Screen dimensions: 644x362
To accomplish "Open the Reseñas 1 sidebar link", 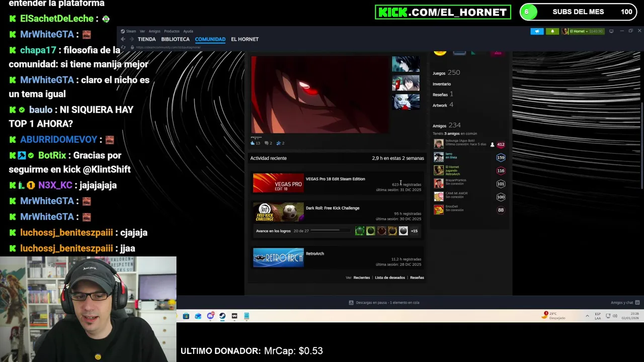I will click(443, 95).
